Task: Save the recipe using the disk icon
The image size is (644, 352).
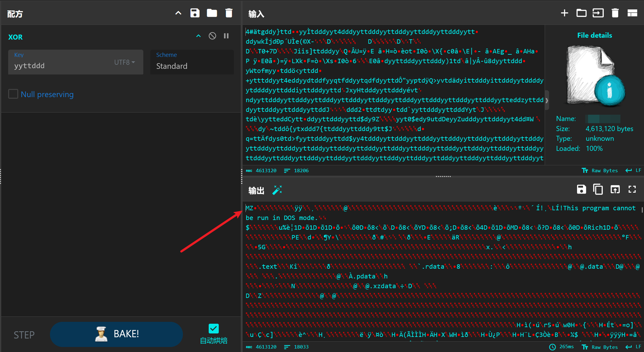Action: click(x=195, y=13)
